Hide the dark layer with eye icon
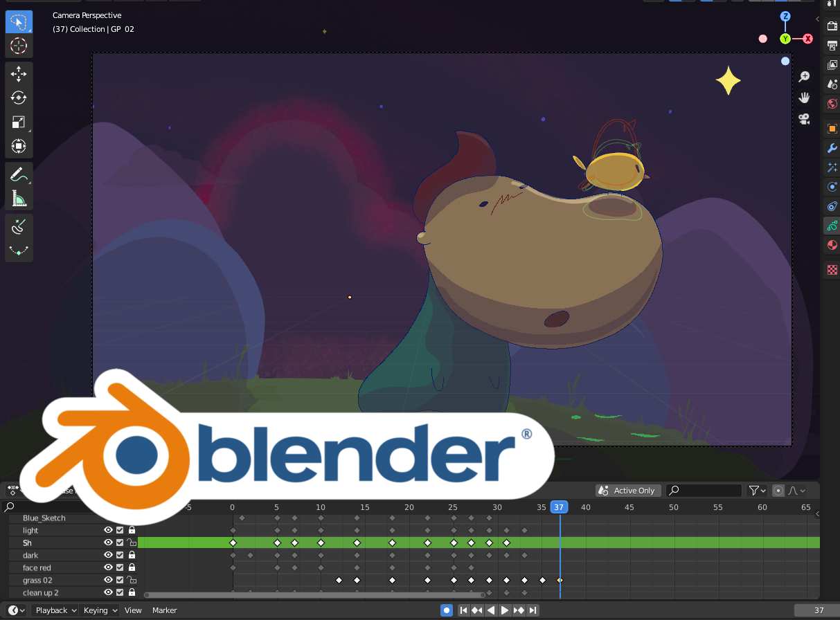840x620 pixels. (x=108, y=555)
